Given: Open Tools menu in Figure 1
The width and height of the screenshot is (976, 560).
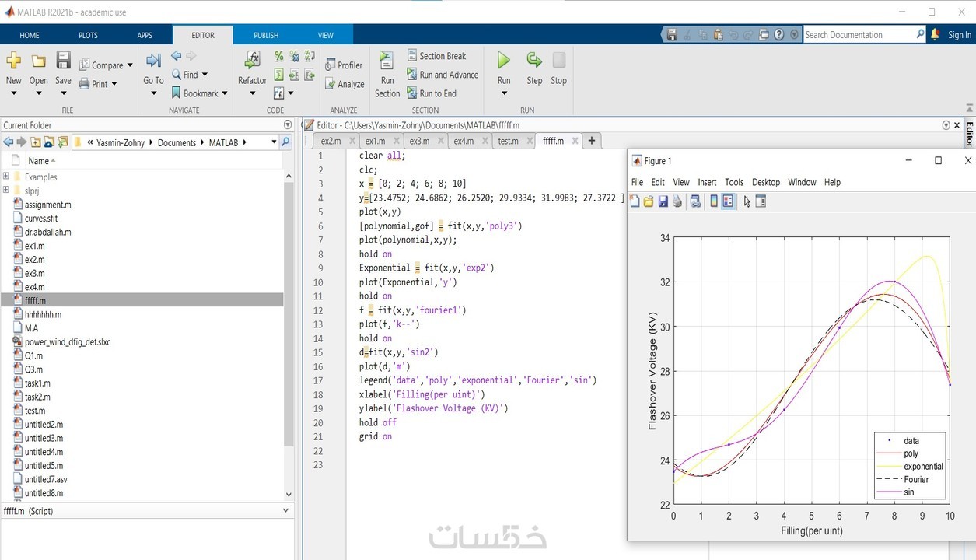Looking at the screenshot, I should (x=734, y=182).
